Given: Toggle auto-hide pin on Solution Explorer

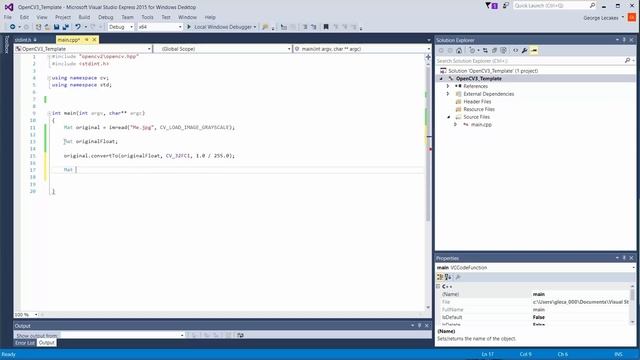Looking at the screenshot, I should point(624,40).
